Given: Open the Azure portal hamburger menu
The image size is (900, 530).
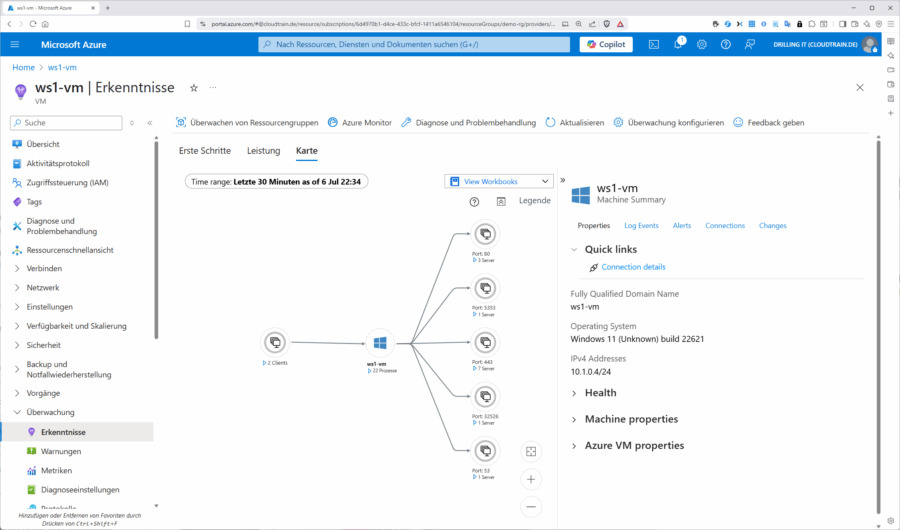Looking at the screenshot, I should coord(15,44).
